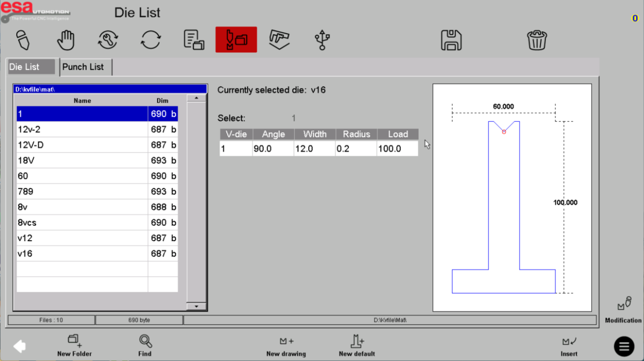Click the Find button

click(x=145, y=345)
